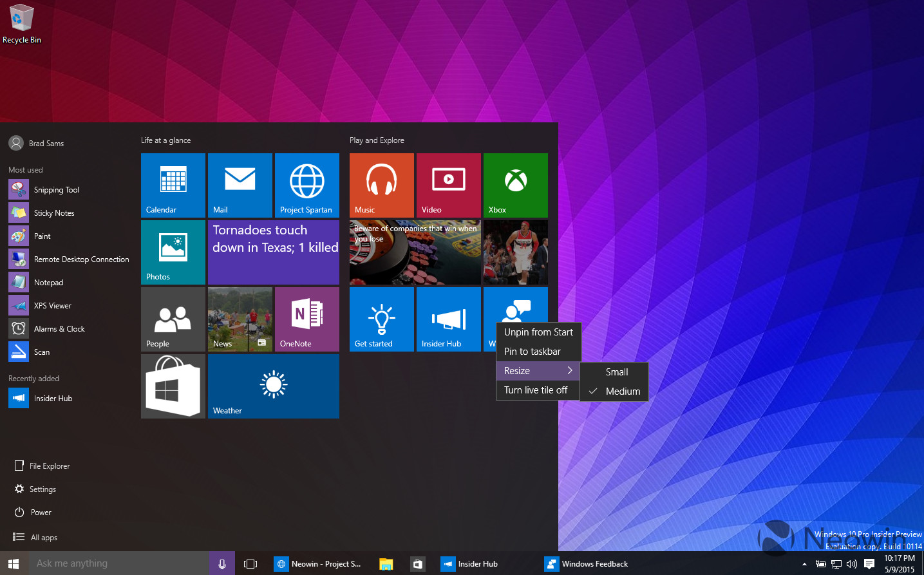The image size is (924, 575).
Task: Select the checked Medium size option
Action: 614,391
